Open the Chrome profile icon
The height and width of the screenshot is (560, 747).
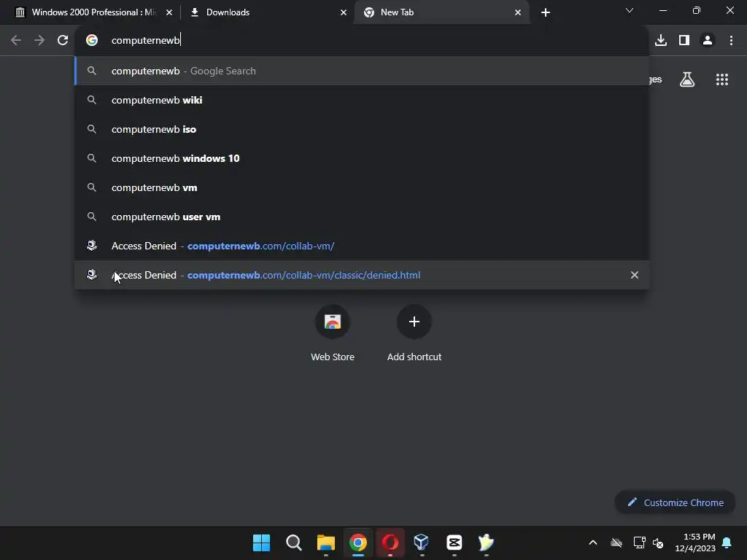tap(708, 41)
